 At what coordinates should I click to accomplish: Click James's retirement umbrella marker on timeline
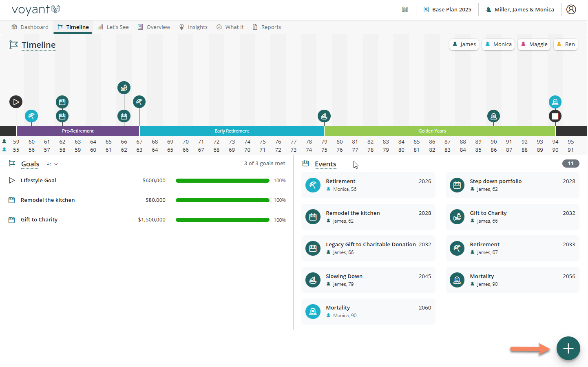(139, 102)
